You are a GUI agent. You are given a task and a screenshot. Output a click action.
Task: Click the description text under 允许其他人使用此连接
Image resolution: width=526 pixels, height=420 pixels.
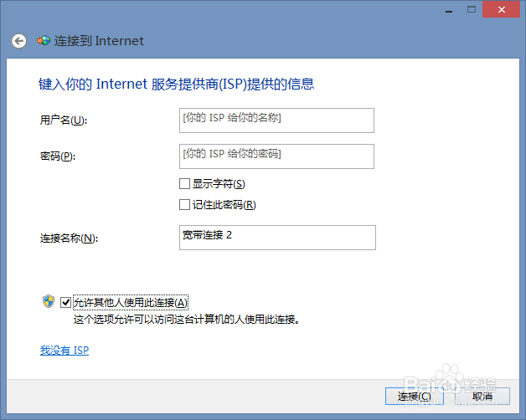coord(187,319)
